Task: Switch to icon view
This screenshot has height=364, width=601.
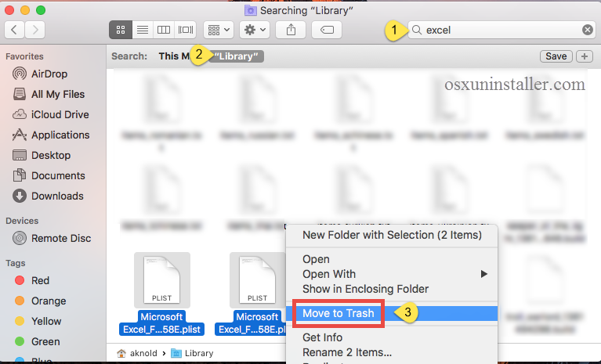Action: pos(121,30)
